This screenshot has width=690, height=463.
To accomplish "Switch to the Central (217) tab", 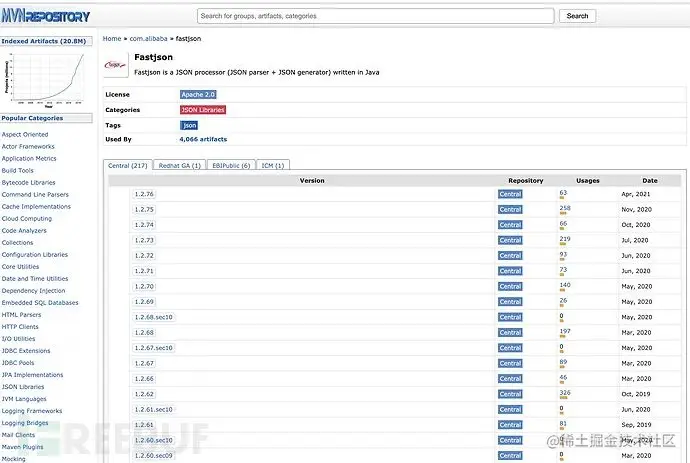I will 128,165.
